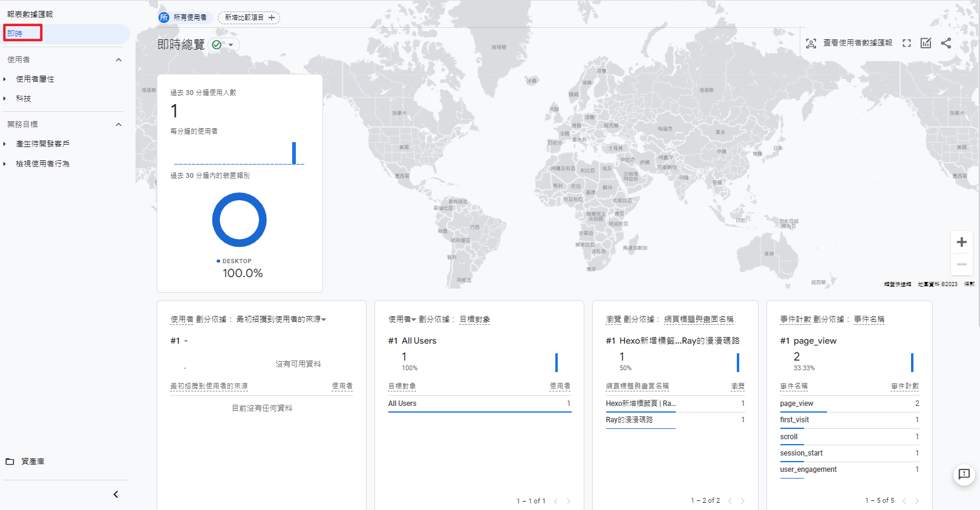Next page arrow in event count card
Viewport: 980px width, 510px height.
(x=917, y=501)
